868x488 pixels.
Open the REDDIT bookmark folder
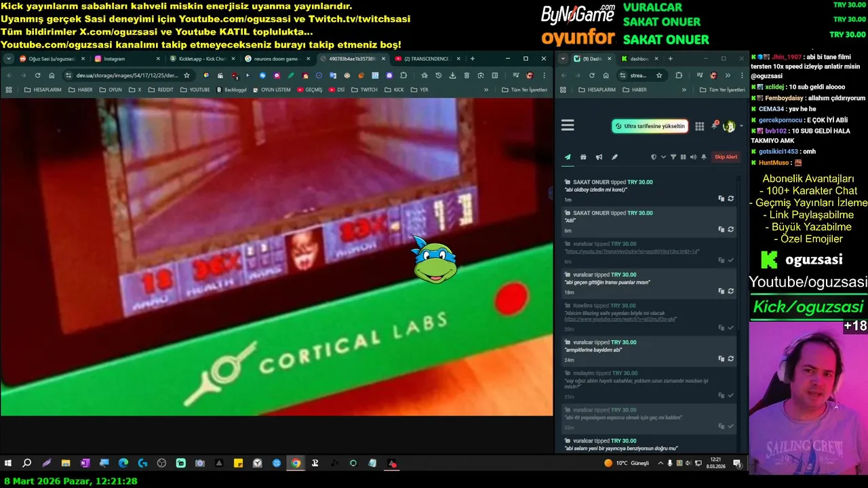pos(161,89)
